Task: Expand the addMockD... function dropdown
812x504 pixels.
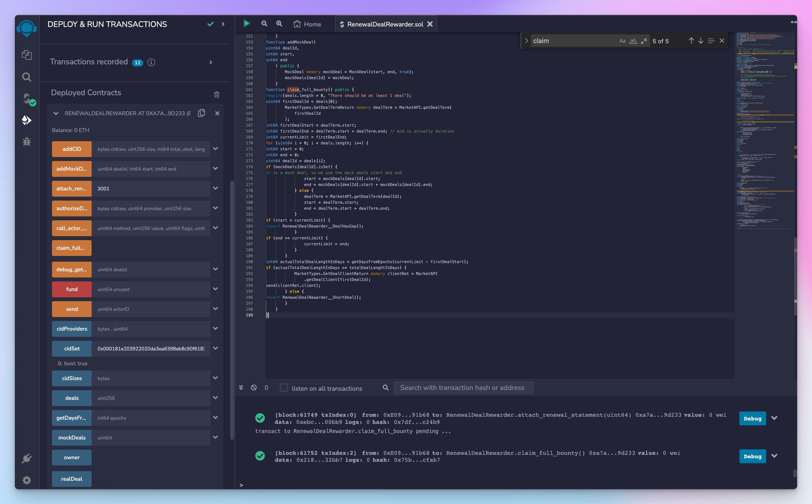Action: [215, 169]
